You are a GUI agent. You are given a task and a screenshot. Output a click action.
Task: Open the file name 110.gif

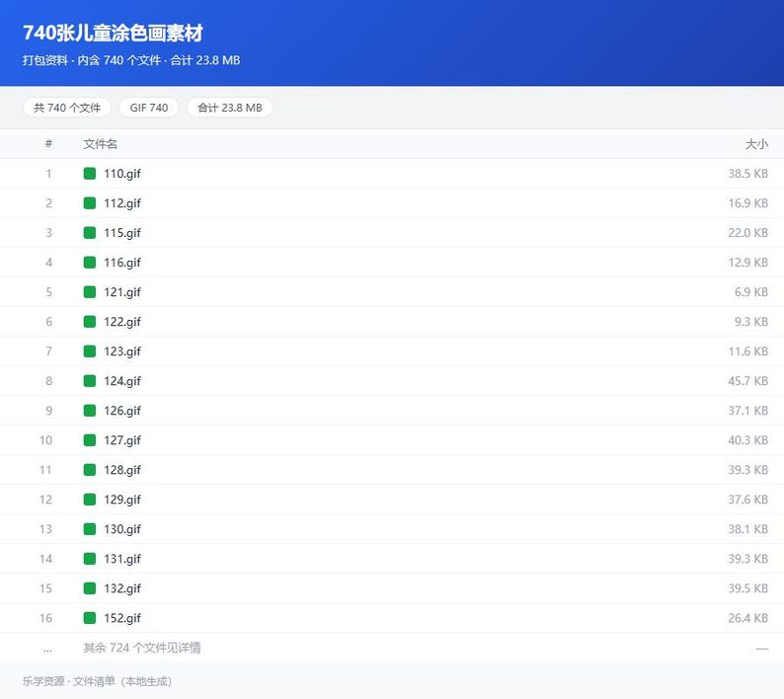[122, 174]
